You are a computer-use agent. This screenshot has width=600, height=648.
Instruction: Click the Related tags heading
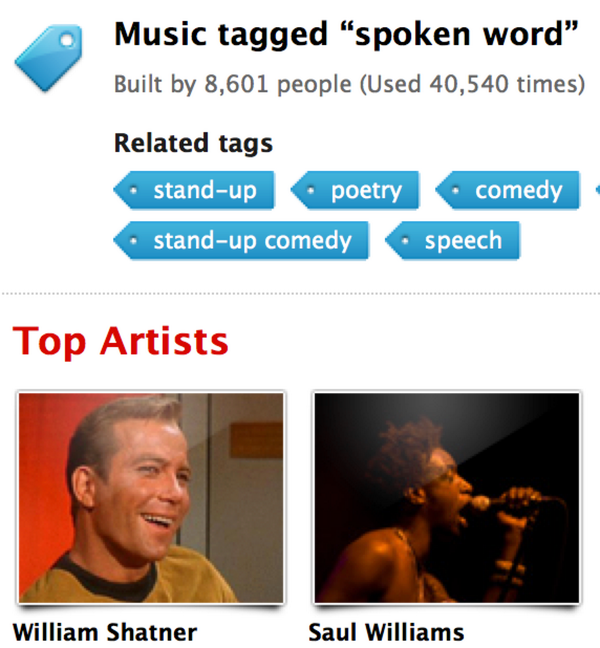[193, 143]
